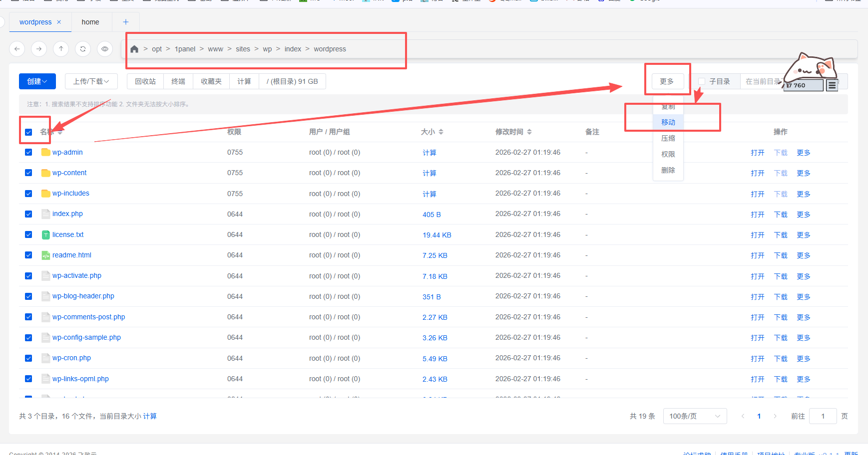Image resolution: width=868 pixels, height=455 pixels.
Task: Click the forward navigation arrow icon
Action: pos(39,49)
